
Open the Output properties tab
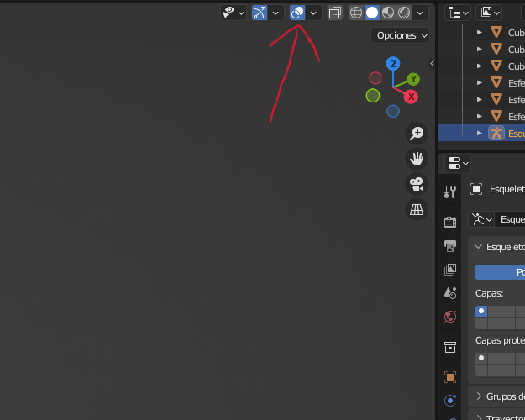(450, 245)
